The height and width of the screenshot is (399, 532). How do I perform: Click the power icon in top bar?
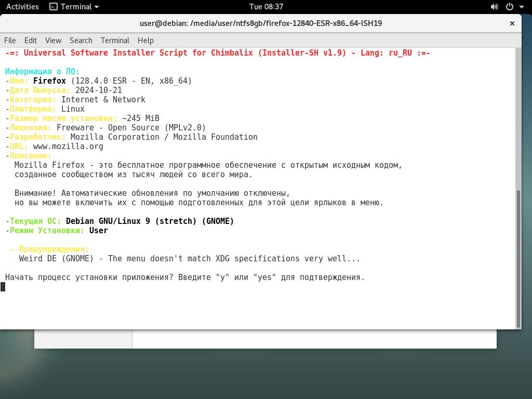tap(510, 7)
